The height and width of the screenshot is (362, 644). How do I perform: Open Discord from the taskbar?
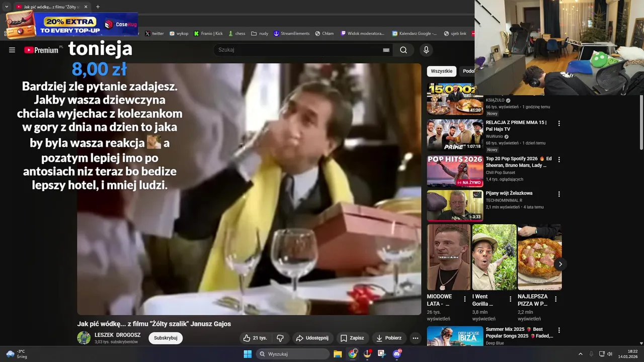(397, 354)
